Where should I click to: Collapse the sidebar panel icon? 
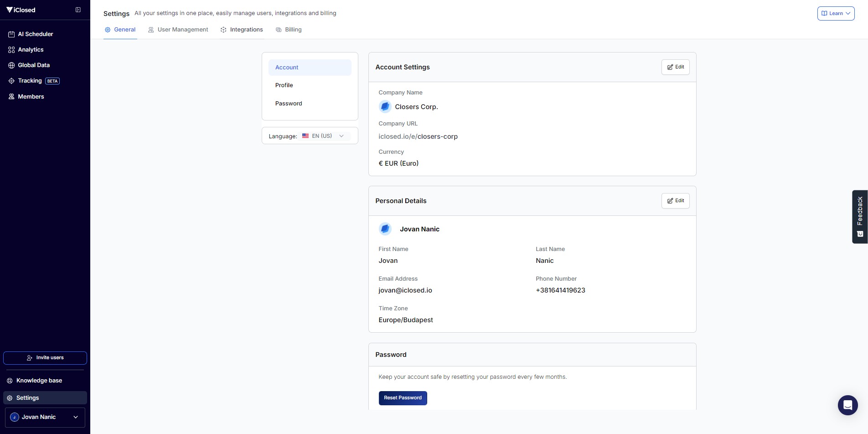(x=78, y=10)
